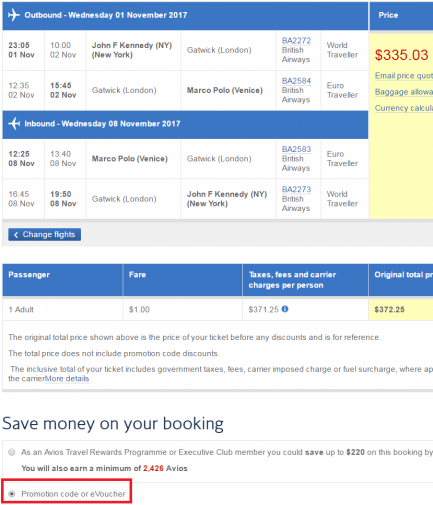Viewport: 433px width, 505px height.
Task: Open flight BA2273 details
Action: (296, 189)
